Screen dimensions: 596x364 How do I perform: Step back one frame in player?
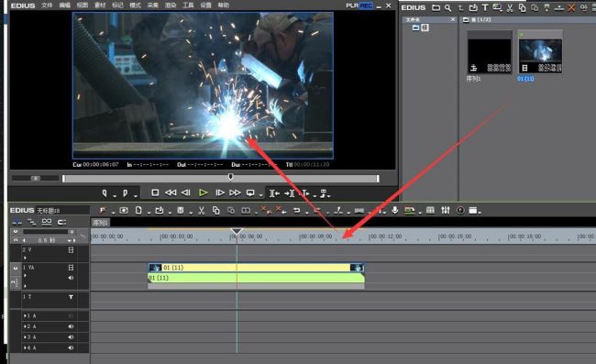coord(185,193)
